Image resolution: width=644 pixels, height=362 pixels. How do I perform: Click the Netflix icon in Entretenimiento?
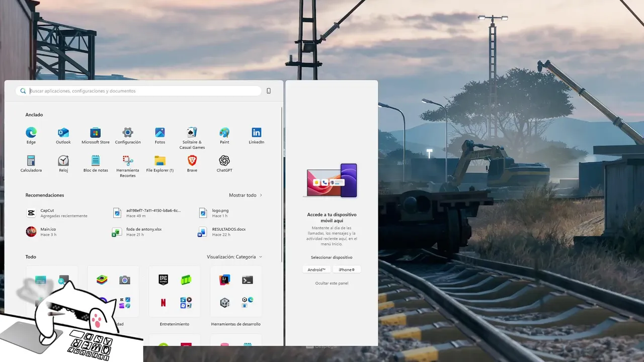[x=163, y=303]
